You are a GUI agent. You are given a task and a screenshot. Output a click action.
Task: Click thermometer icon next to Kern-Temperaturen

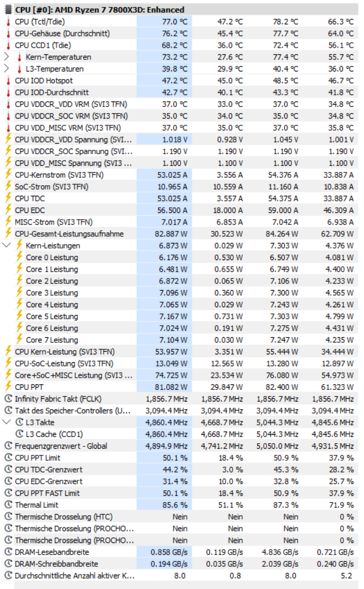19,57
